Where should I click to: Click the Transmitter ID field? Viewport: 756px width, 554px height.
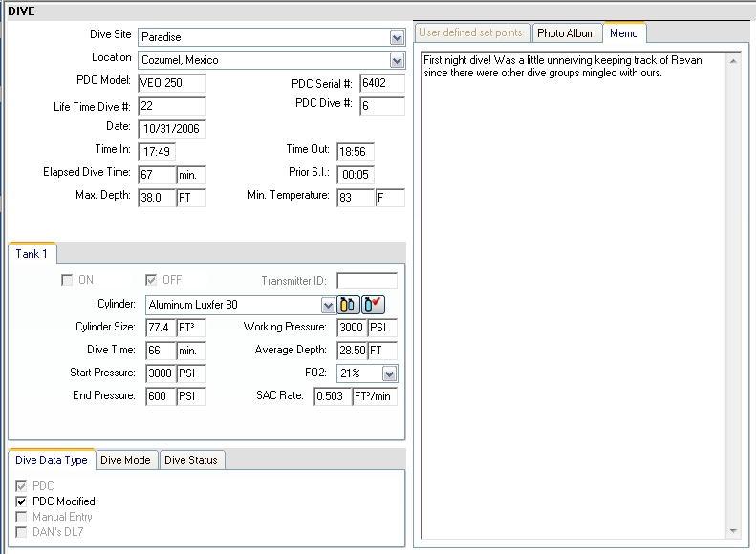click(367, 281)
